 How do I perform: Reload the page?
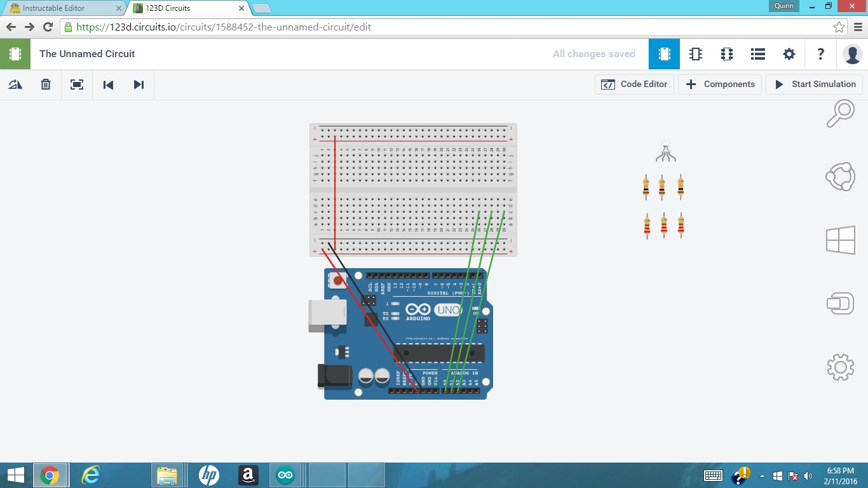[48, 27]
